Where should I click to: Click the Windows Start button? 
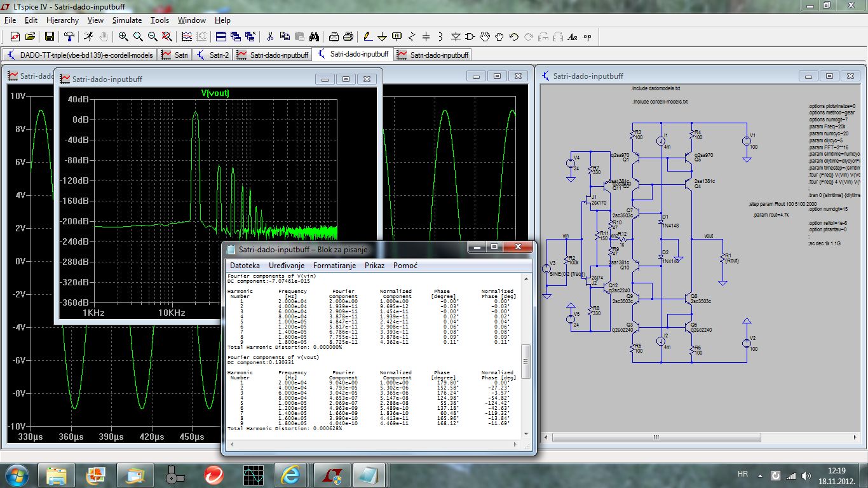(16, 475)
